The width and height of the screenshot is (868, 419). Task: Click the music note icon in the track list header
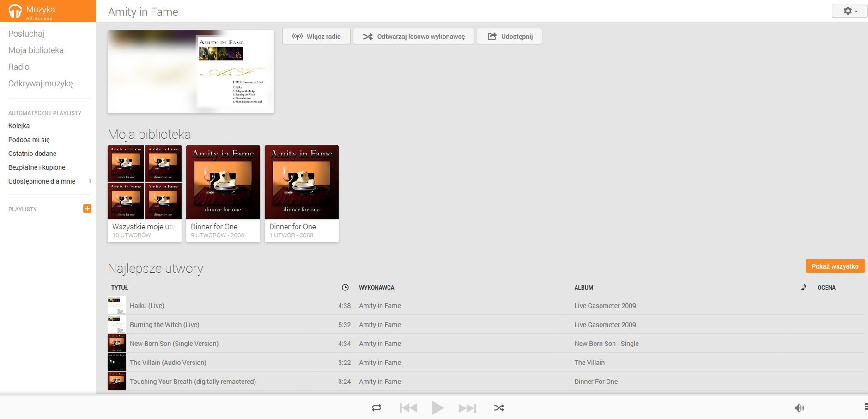point(803,287)
